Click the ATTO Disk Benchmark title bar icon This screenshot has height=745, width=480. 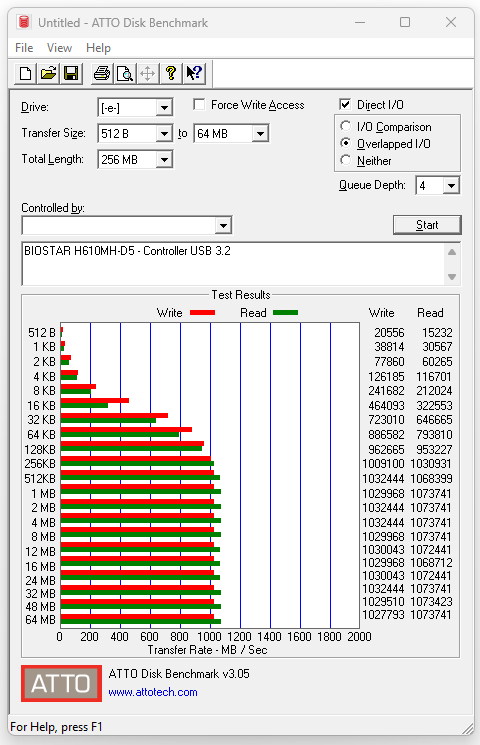[24, 22]
